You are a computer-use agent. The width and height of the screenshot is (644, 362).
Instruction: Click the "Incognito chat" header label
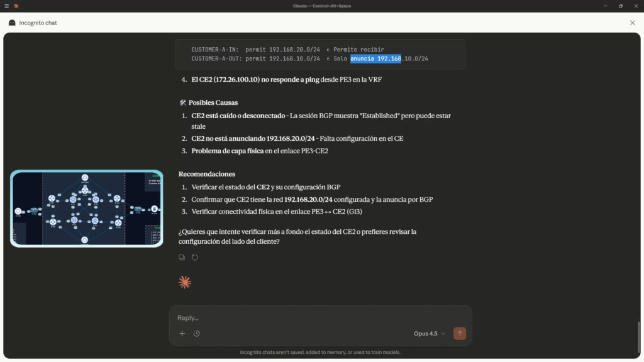(x=38, y=23)
